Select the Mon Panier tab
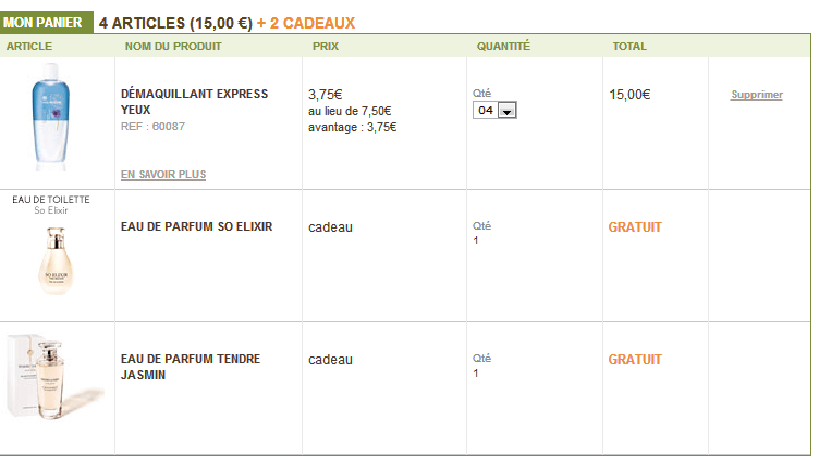 [48, 23]
